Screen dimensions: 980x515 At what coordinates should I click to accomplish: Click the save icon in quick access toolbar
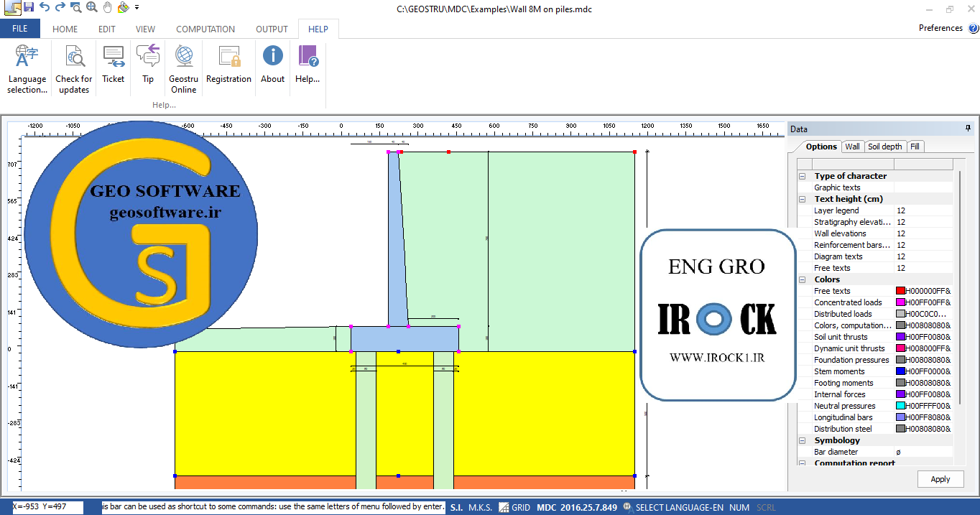pyautogui.click(x=29, y=7)
